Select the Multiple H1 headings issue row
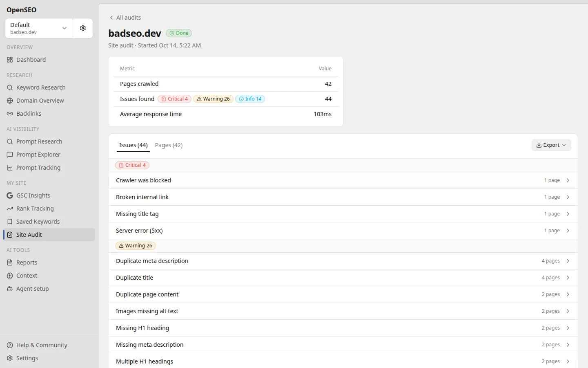Screen dimensions: 588x368 tap(343, 361)
